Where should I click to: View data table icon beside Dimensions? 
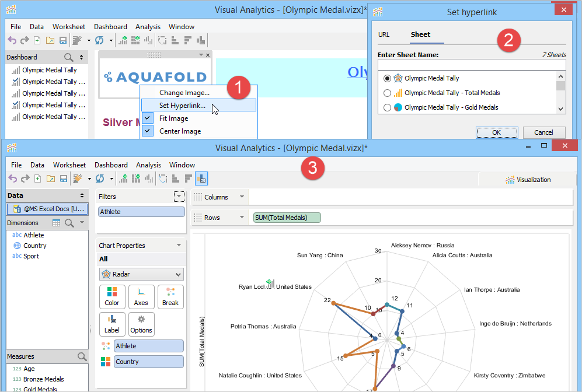(x=57, y=223)
